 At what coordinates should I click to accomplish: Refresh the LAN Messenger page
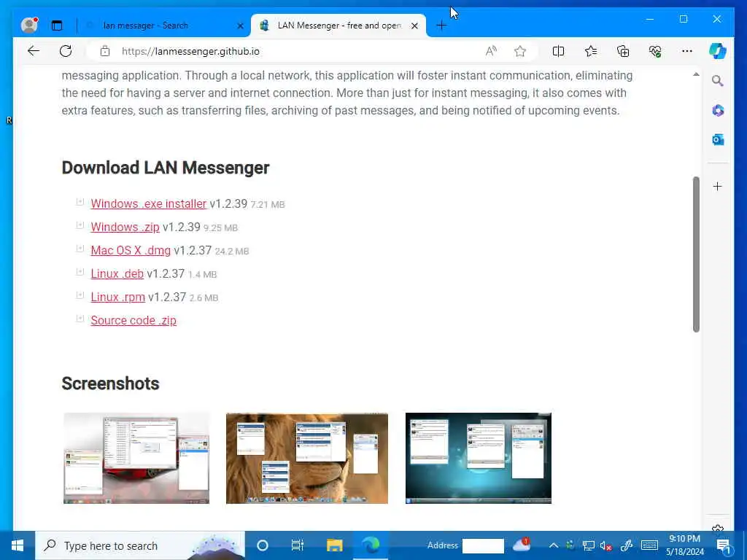pyautogui.click(x=66, y=51)
